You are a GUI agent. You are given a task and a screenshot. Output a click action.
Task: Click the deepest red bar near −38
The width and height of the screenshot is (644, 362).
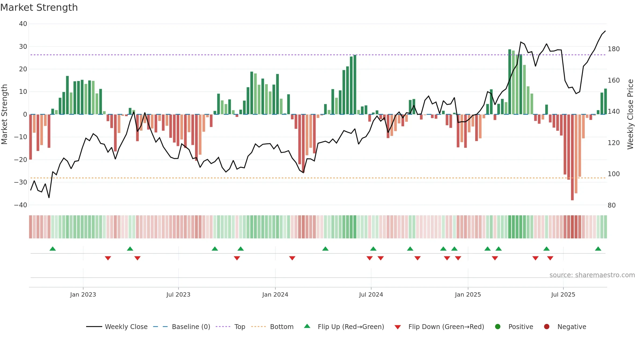[572, 157]
